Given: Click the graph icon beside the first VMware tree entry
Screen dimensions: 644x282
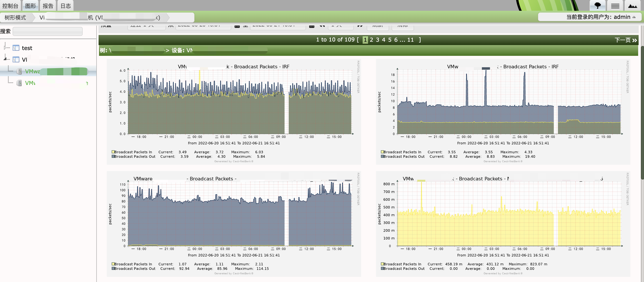Looking at the screenshot, I should tap(20, 72).
